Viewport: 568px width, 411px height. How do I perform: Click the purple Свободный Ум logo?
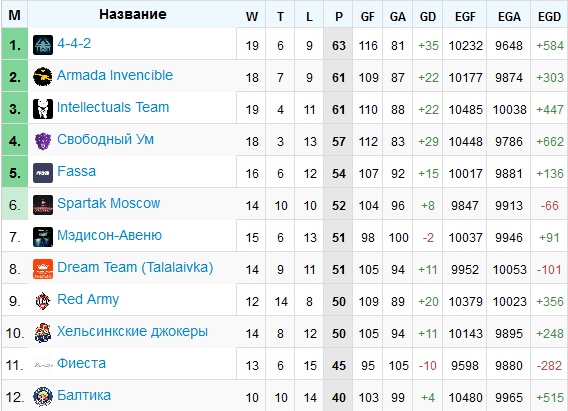click(x=43, y=141)
